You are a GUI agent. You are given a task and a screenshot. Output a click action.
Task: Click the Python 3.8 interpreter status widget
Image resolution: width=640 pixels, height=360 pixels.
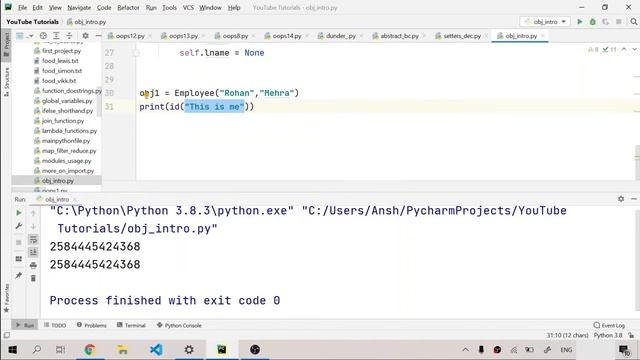608,335
